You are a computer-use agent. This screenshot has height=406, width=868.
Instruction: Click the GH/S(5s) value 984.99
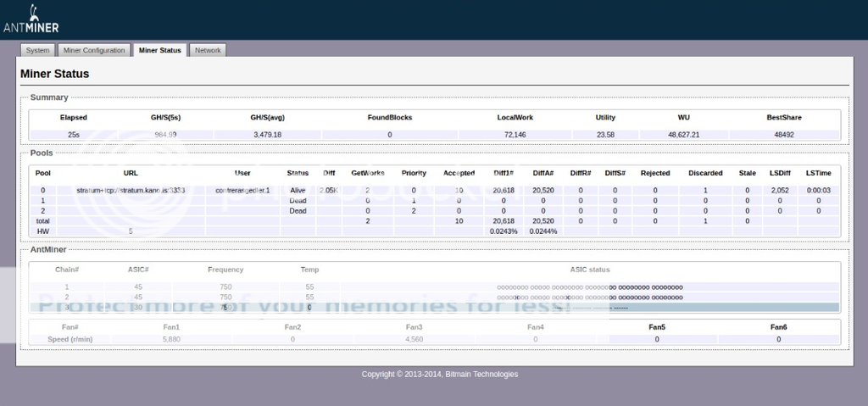point(165,135)
